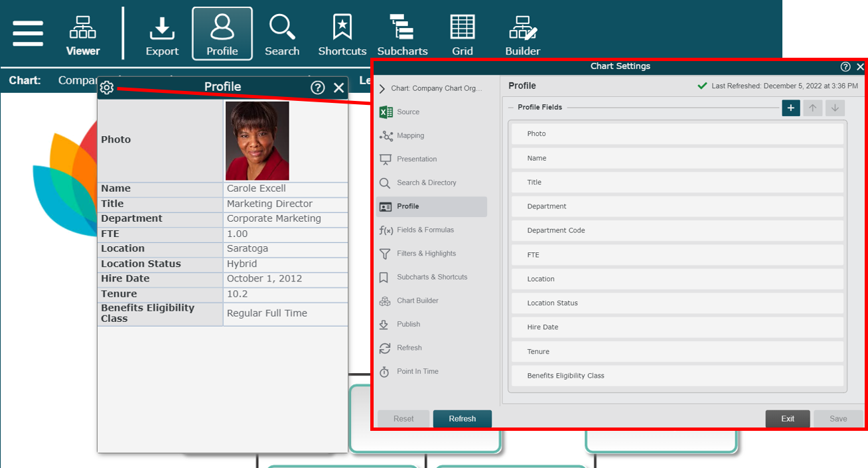Click Carole Excell's profile photo

257,141
